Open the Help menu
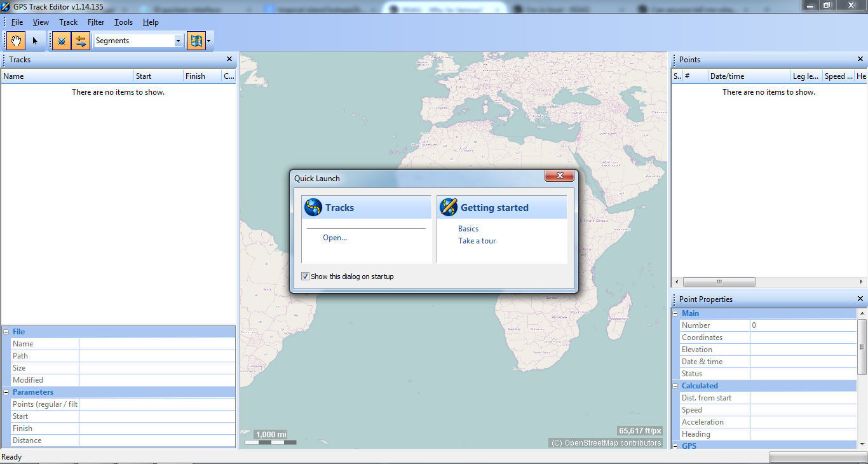 tap(151, 22)
